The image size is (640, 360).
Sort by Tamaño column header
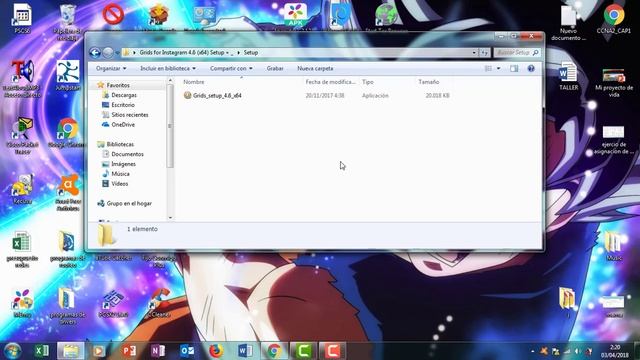point(429,82)
